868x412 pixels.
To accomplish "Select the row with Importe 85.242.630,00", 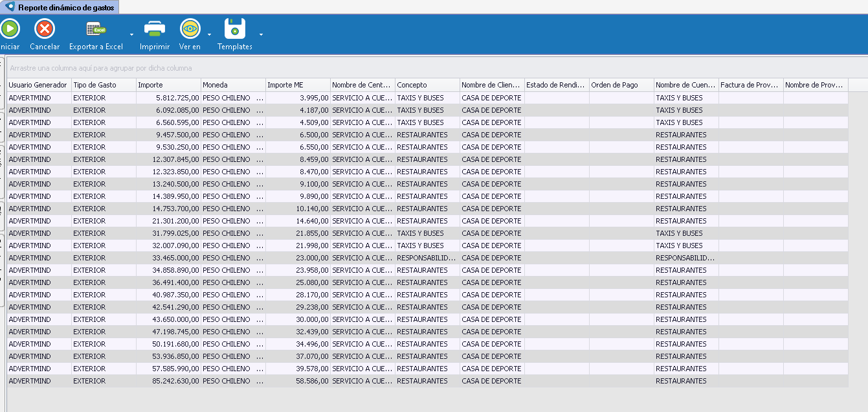I will pyautogui.click(x=168, y=381).
